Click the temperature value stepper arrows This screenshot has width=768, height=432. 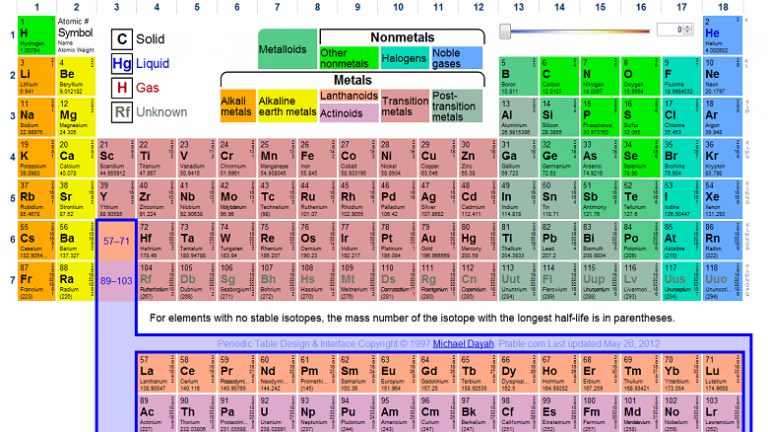tap(688, 29)
